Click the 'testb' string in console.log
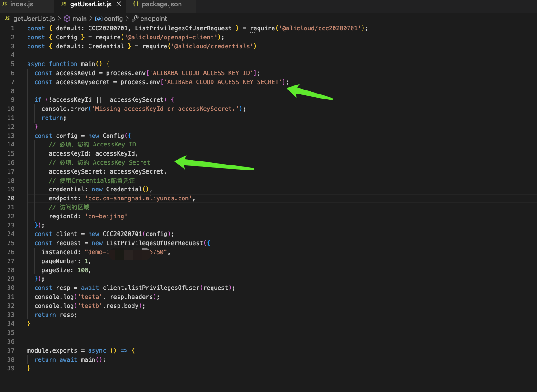Image resolution: width=537 pixels, height=392 pixels. tap(90, 306)
